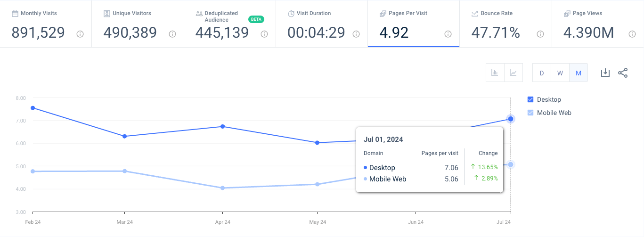Open the Unique Visitors info tooltip icon
The image size is (644, 237).
172,34
